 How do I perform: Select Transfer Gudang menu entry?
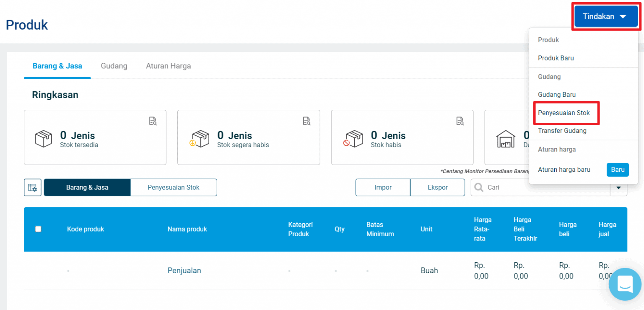click(562, 131)
